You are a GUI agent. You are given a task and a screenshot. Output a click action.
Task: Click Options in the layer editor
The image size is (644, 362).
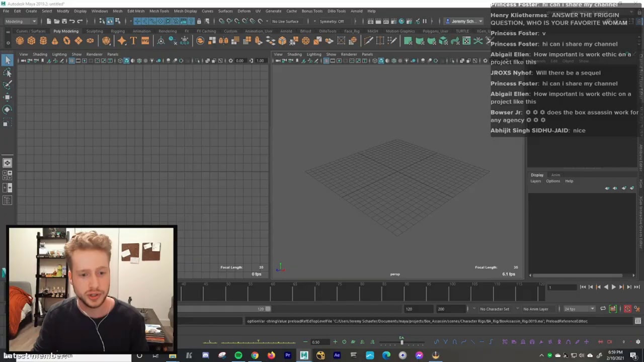point(553,181)
